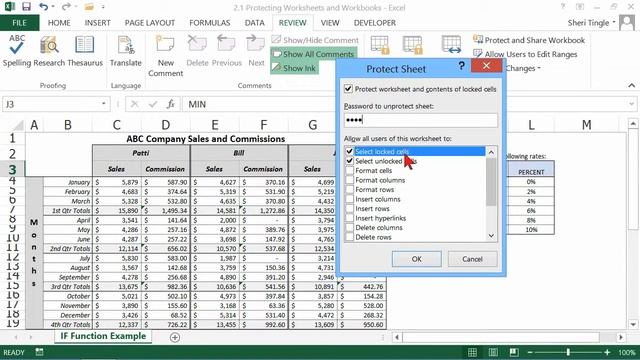Check the Insert hyperlinks option
This screenshot has width=640, height=360.
[x=349, y=218]
